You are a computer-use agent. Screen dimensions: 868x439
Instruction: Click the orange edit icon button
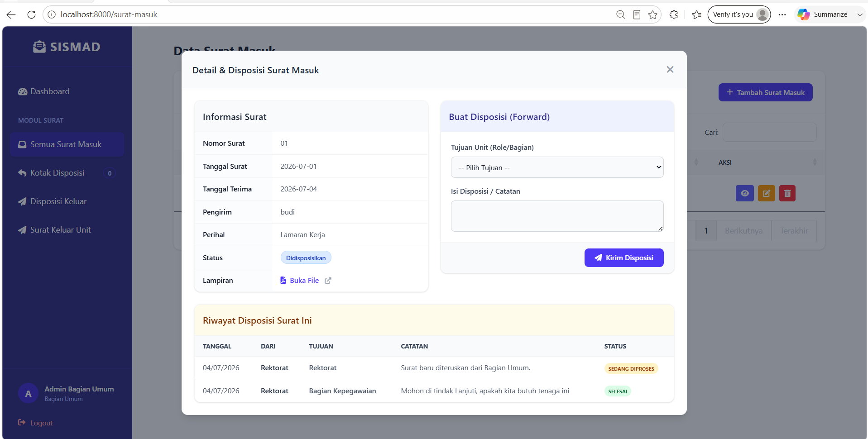766,193
